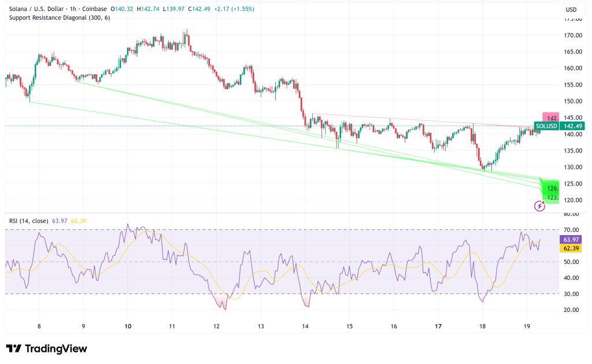Click the TradingView logo
592x364 pixels.
click(46, 348)
